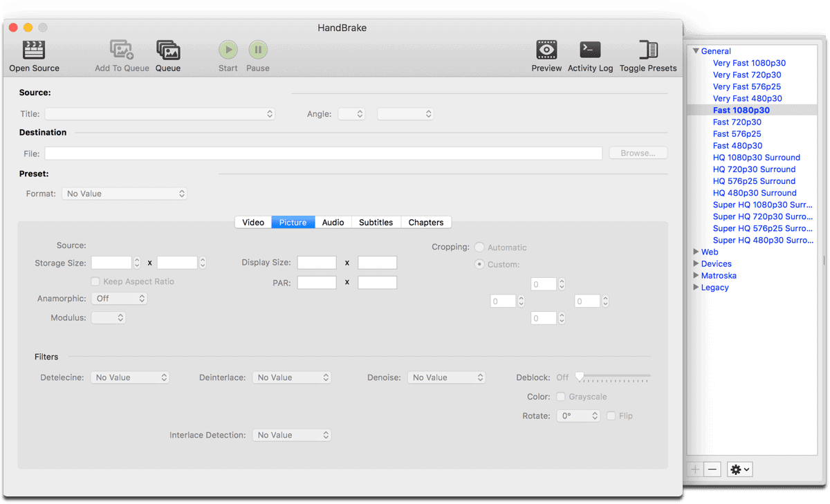Switch to the Video tab
The width and height of the screenshot is (830, 504).
coord(253,222)
